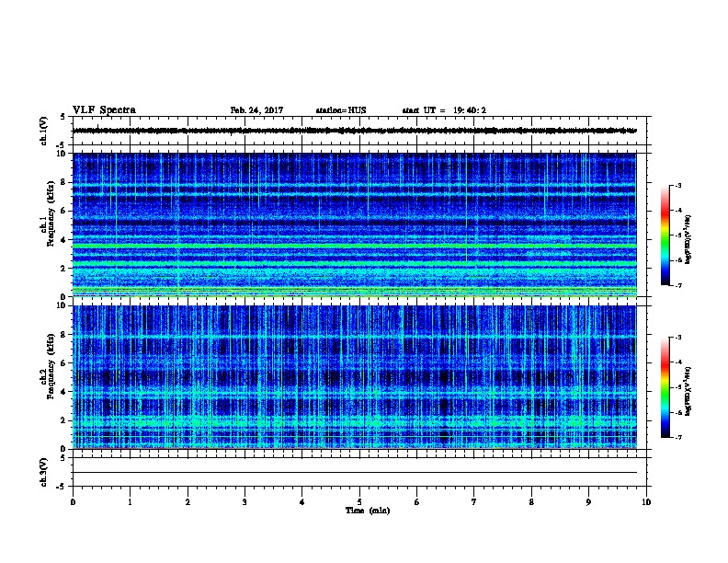
Task: Click the "10" kHz tick on ch.2 frequency axis
Action: [x=62, y=306]
